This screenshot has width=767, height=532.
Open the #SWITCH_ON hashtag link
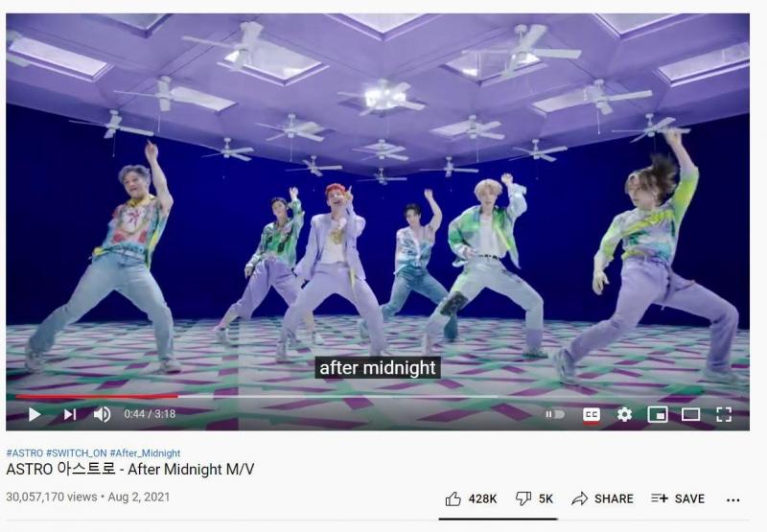(77, 453)
